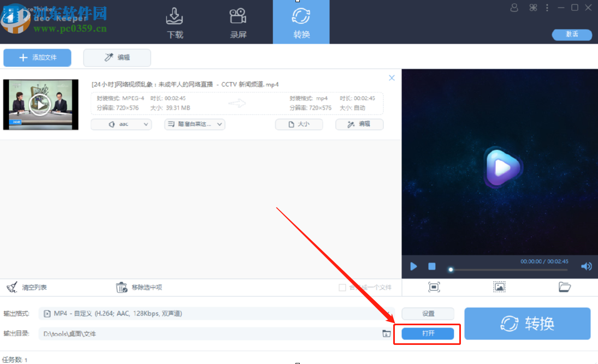Click the 编辑 button in the file row

coord(359,124)
